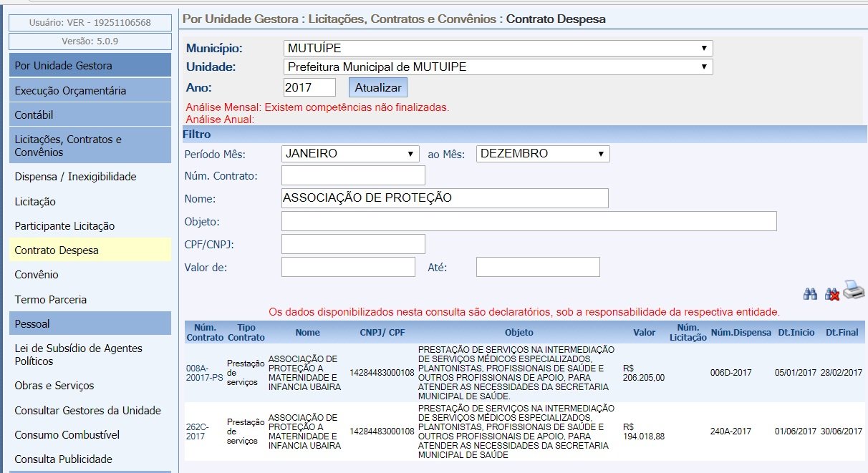Open contract link 008A-20017-PS
868x473 pixels.
click(204, 373)
